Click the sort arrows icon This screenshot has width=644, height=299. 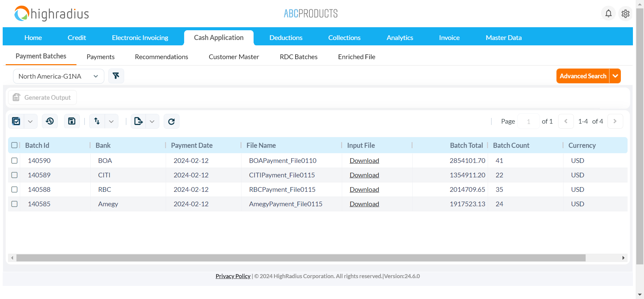(97, 121)
